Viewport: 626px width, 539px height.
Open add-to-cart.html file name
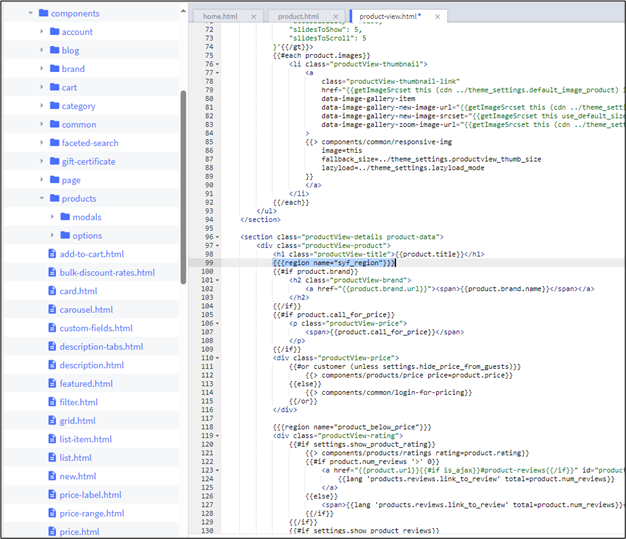[92, 254]
